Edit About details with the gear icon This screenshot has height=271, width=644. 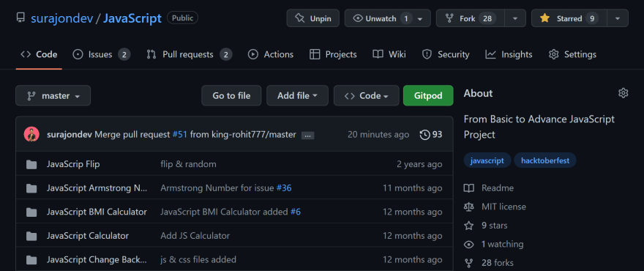(623, 93)
